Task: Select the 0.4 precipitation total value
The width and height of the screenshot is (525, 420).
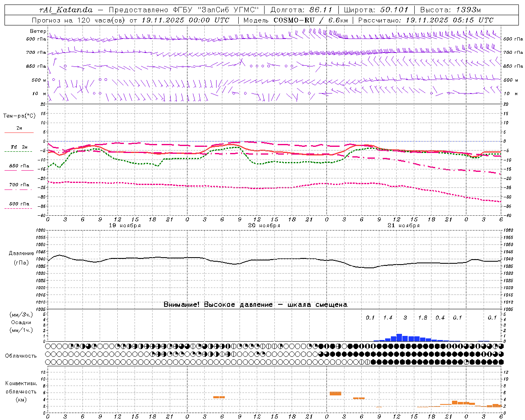Action: 440,317
